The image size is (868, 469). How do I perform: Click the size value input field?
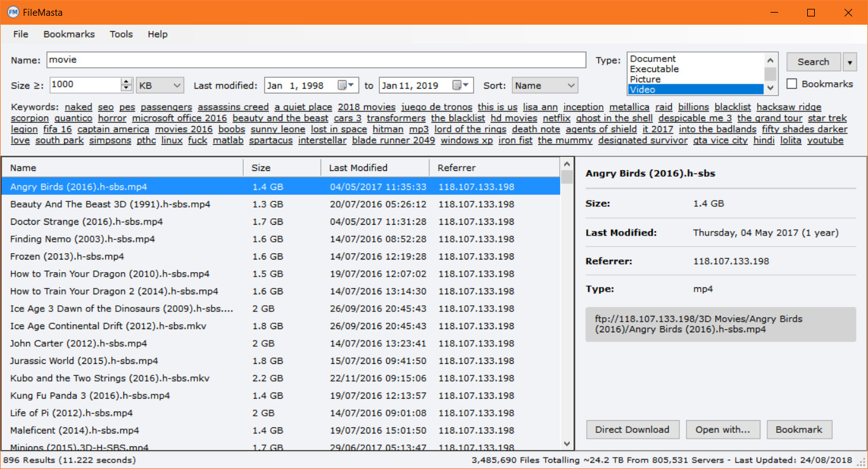[x=85, y=85]
